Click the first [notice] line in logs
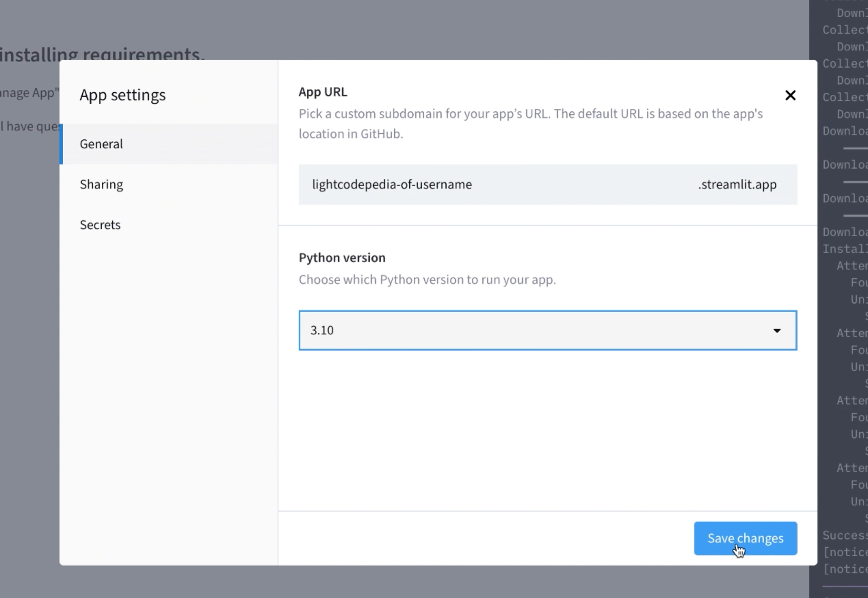This screenshot has height=598, width=868. click(x=844, y=552)
